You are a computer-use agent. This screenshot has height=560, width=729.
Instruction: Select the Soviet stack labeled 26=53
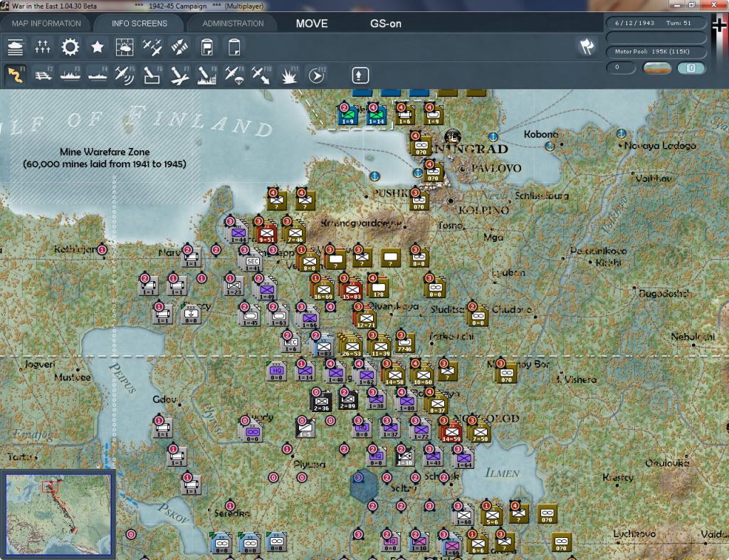click(352, 347)
